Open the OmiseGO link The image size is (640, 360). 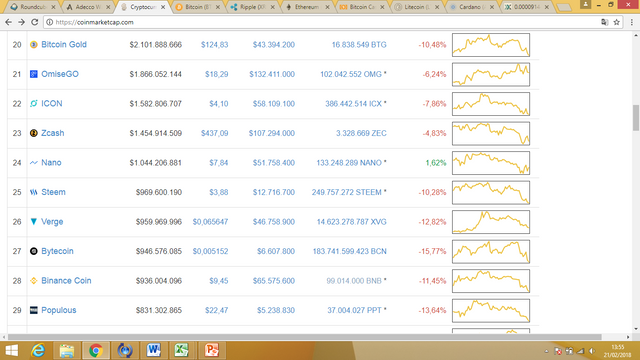pos(60,74)
